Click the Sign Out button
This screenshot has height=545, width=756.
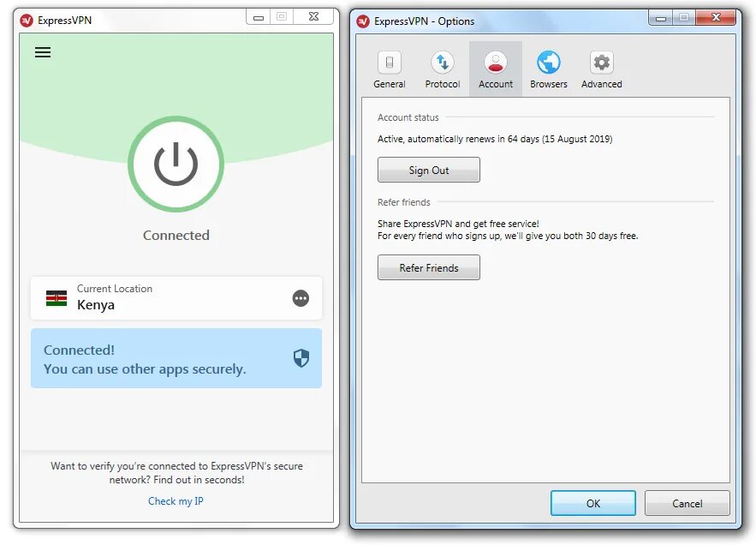coord(429,170)
